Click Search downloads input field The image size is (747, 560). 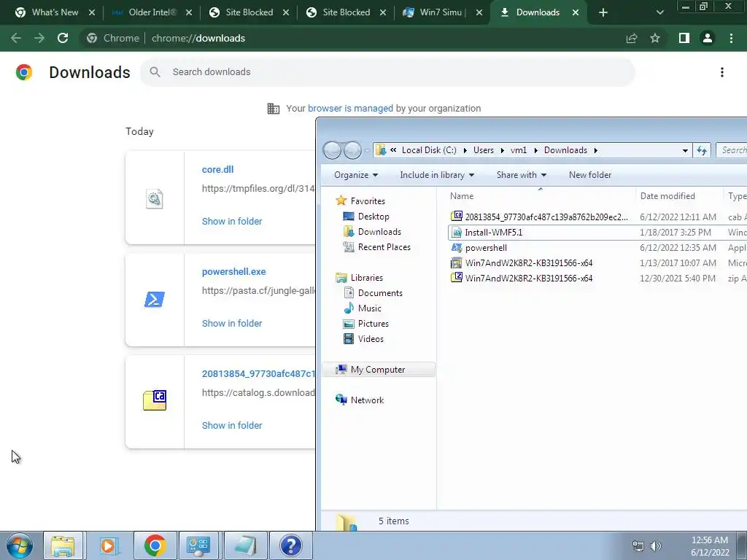[x=387, y=72]
